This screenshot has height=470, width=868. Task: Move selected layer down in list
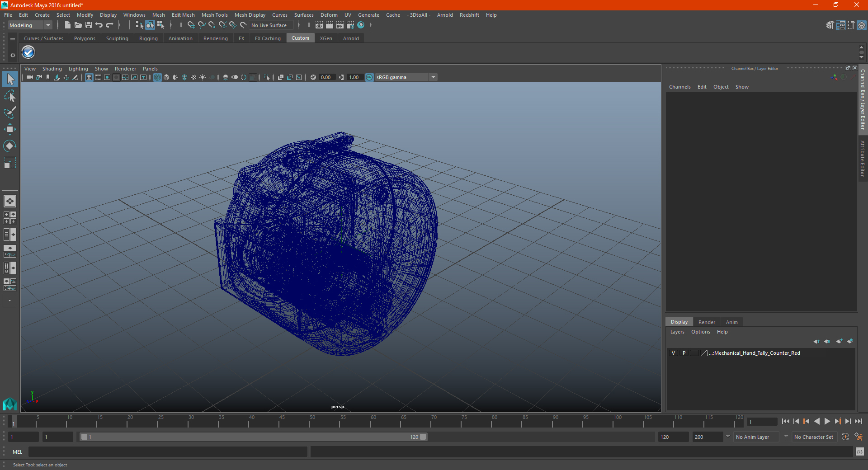tap(827, 341)
